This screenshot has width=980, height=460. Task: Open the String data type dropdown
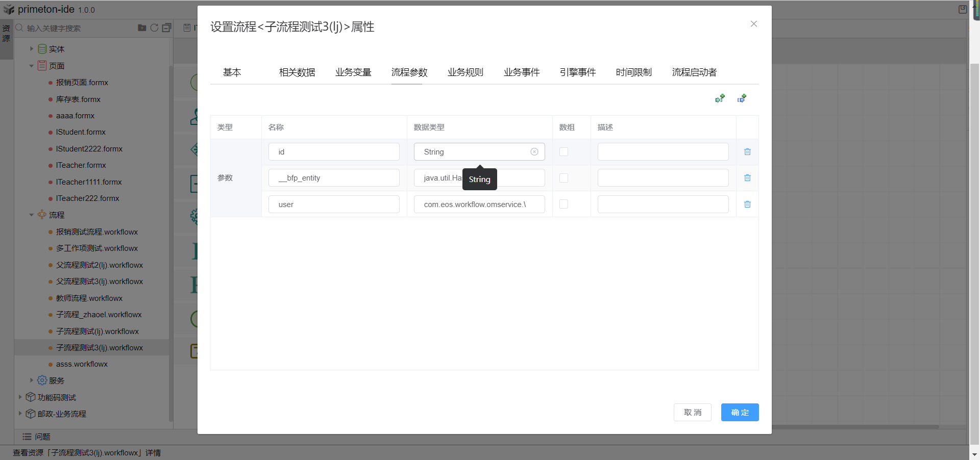(x=472, y=152)
